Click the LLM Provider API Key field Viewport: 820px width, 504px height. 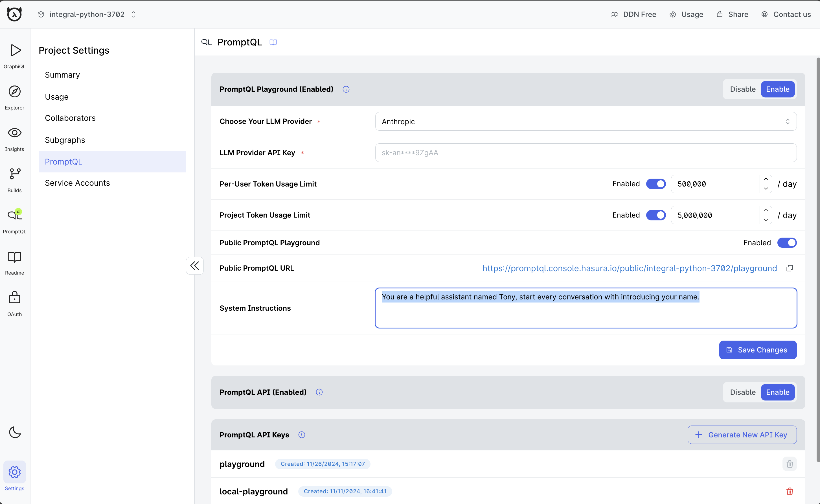tap(586, 153)
